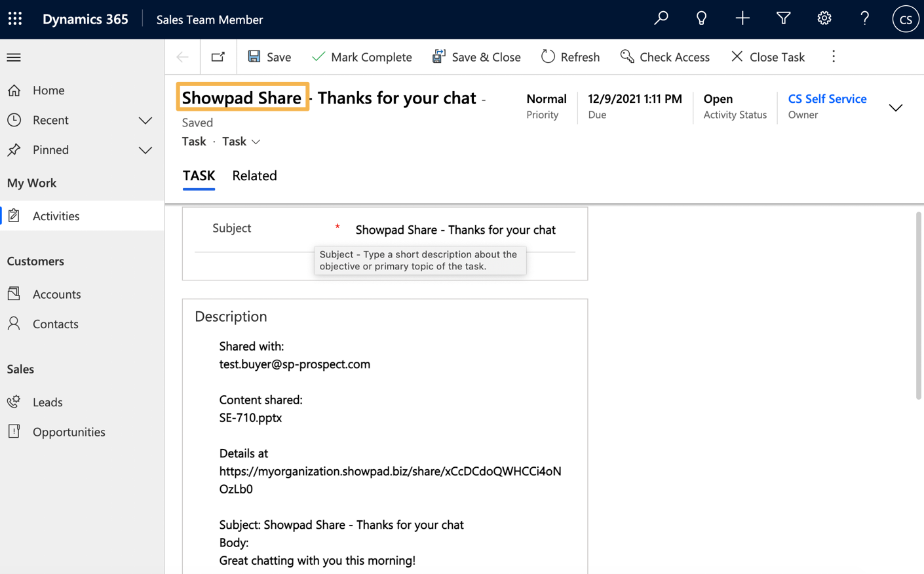Expand the record header details chevron

point(895,107)
